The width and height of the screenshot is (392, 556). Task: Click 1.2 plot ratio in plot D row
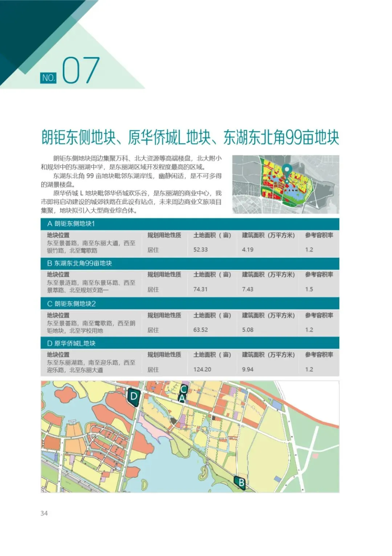309,369
